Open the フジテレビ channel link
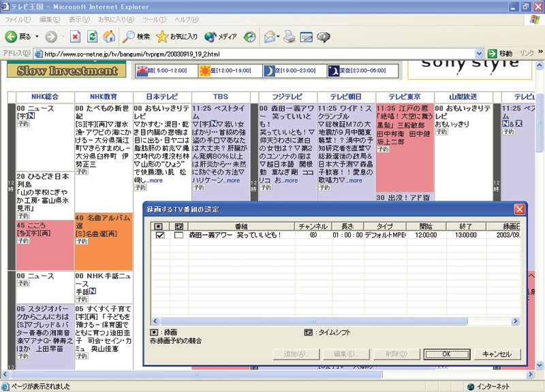The image size is (545, 392). 287,97
